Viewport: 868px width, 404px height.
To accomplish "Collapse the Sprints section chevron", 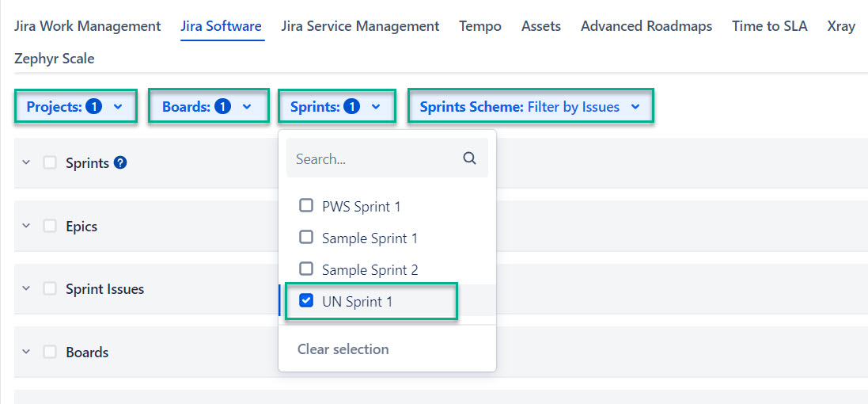I will (25, 163).
